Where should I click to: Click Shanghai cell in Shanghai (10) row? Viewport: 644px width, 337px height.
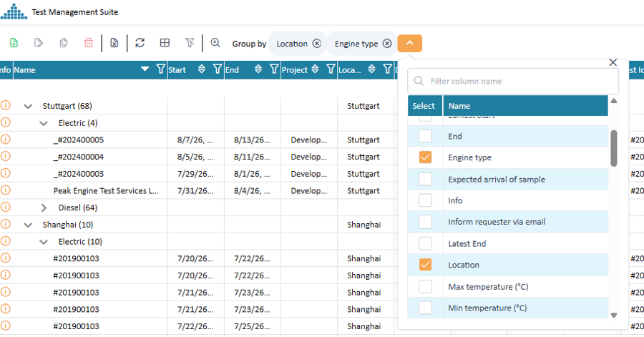[364, 225]
